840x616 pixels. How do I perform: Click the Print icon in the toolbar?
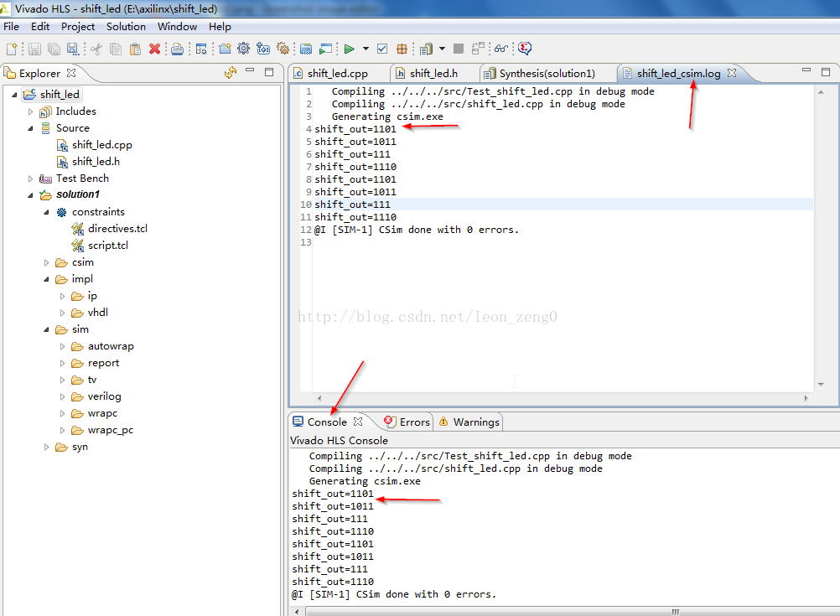coord(178,49)
